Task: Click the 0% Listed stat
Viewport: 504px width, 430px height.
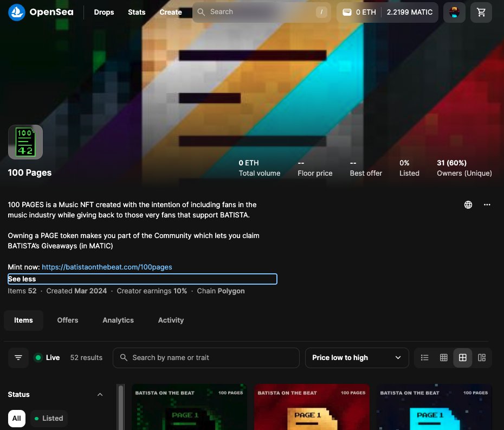Action: click(409, 168)
